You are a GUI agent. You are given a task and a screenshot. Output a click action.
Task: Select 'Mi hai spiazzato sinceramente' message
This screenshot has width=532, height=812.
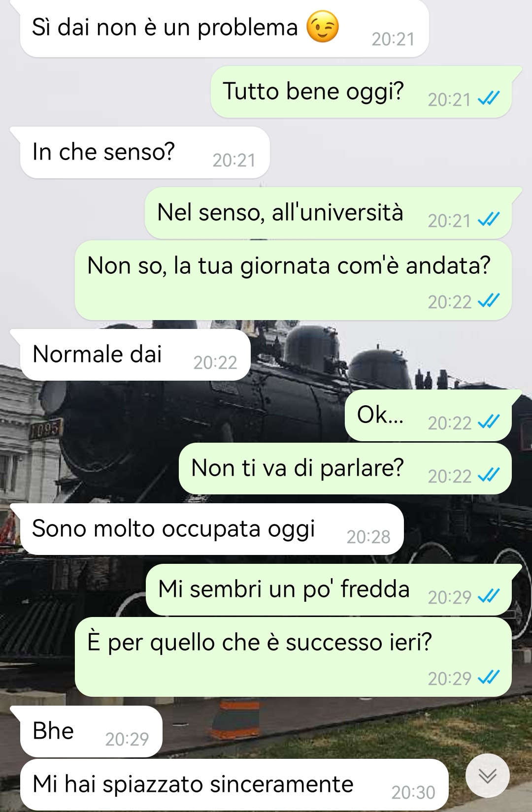pyautogui.click(x=234, y=785)
